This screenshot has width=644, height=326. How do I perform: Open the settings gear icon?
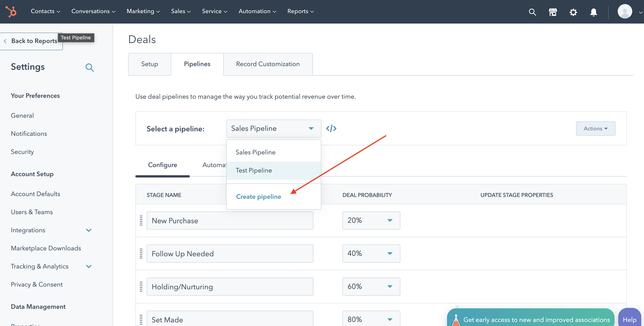(x=573, y=12)
